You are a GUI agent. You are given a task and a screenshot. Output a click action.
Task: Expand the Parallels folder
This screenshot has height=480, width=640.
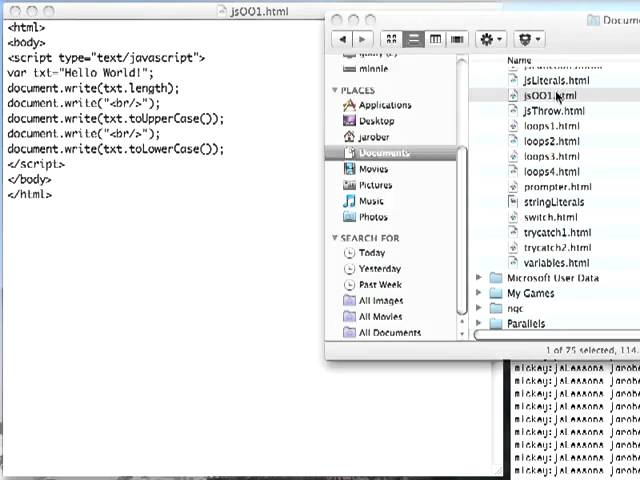tap(479, 323)
